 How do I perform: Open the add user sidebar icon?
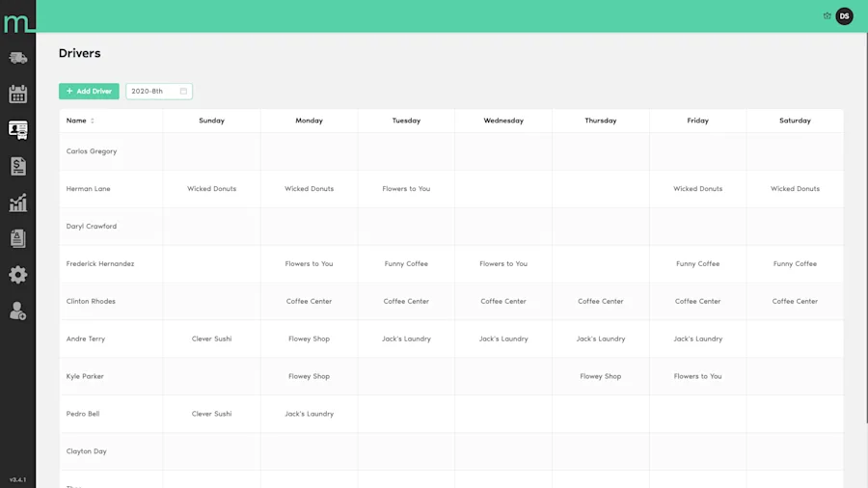17,311
